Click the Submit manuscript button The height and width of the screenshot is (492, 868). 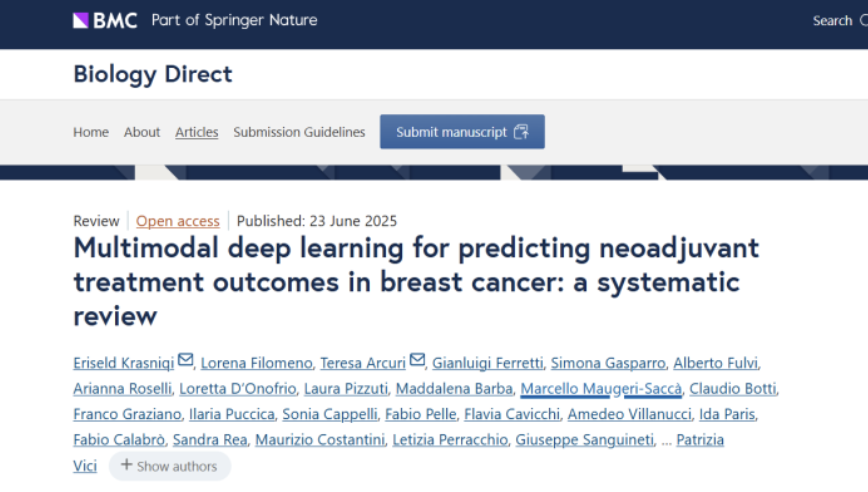(x=462, y=132)
